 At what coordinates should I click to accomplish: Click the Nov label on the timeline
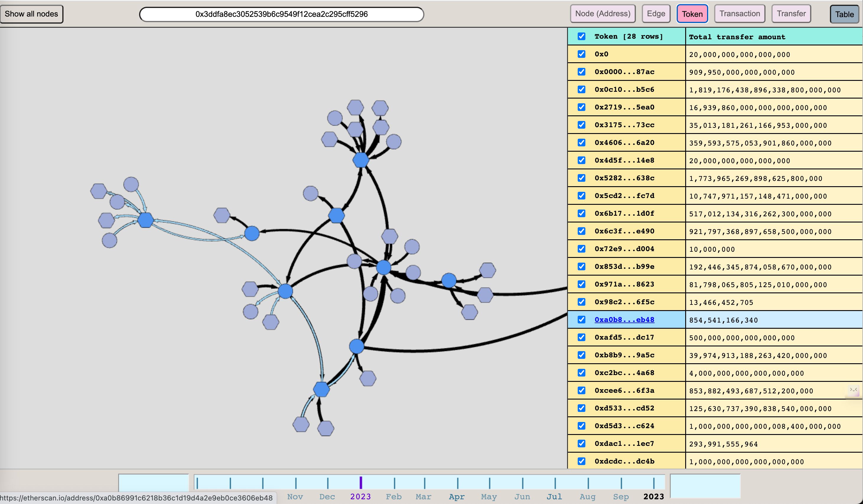tap(295, 497)
